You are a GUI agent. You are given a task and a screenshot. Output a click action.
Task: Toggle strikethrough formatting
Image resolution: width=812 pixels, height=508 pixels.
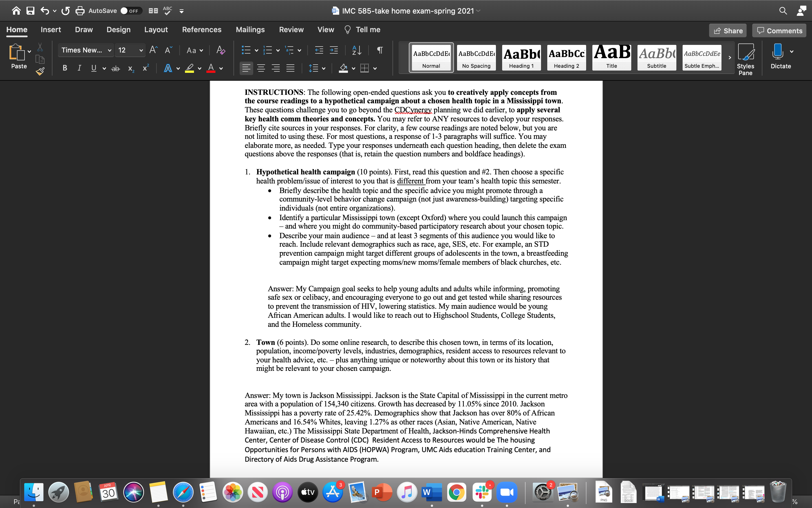(115, 69)
